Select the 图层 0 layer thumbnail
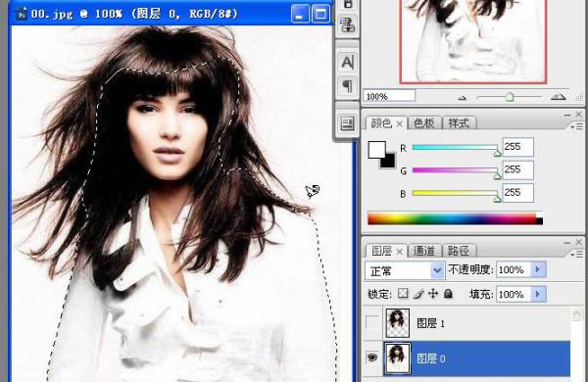The height and width of the screenshot is (382, 588). pos(398,358)
